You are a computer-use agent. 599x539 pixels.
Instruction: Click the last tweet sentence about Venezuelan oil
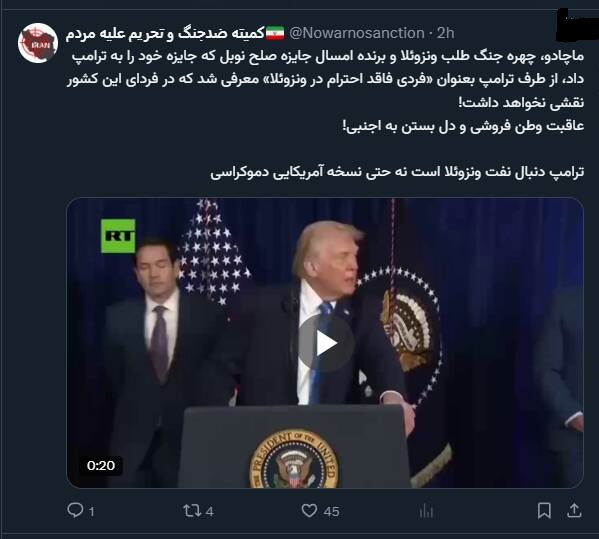click(x=397, y=172)
